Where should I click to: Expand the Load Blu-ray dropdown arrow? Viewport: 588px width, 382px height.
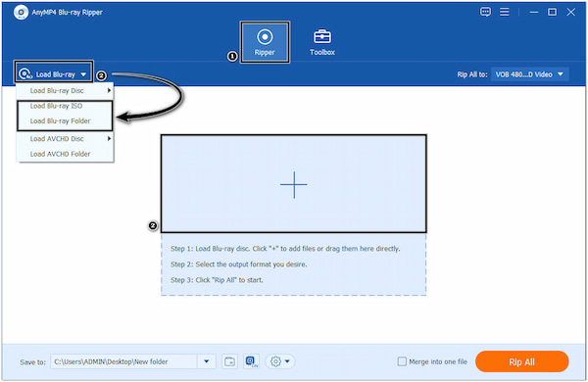[83, 74]
